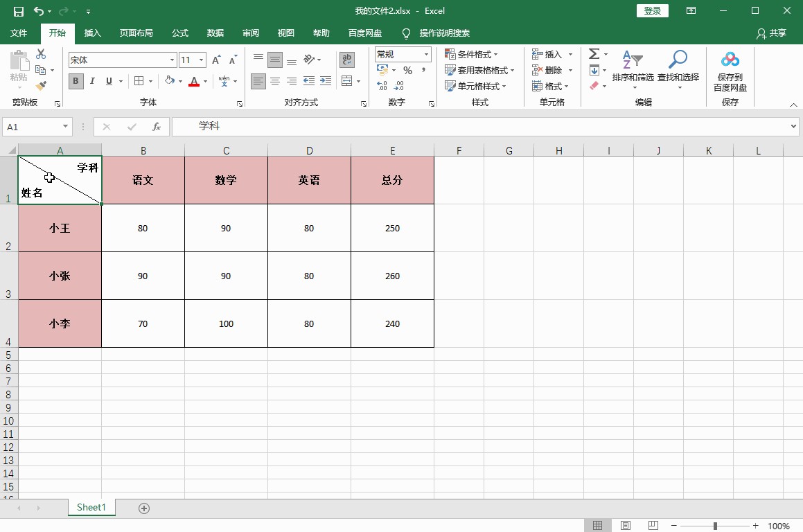This screenshot has width=803, height=532.
Task: Save the workbook with the floppy icon
Action: point(19,11)
